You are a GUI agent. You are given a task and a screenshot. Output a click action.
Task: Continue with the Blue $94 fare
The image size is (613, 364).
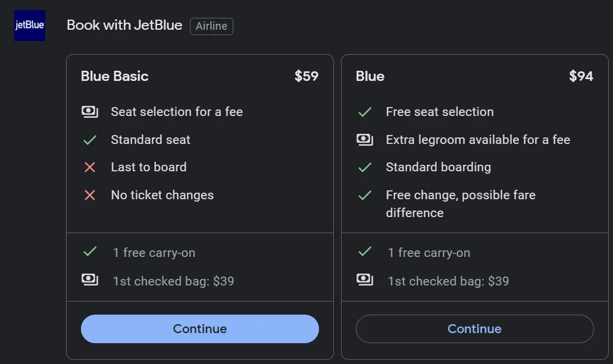tap(474, 329)
